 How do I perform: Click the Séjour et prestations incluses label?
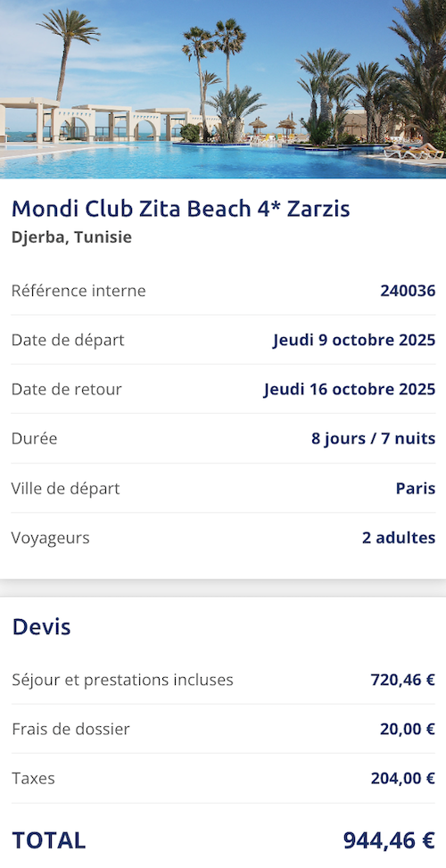pyautogui.click(x=122, y=680)
